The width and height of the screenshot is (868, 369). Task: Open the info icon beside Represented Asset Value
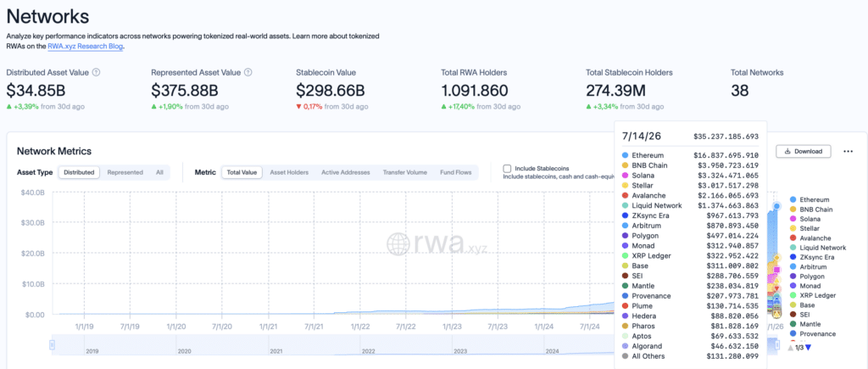click(x=248, y=73)
